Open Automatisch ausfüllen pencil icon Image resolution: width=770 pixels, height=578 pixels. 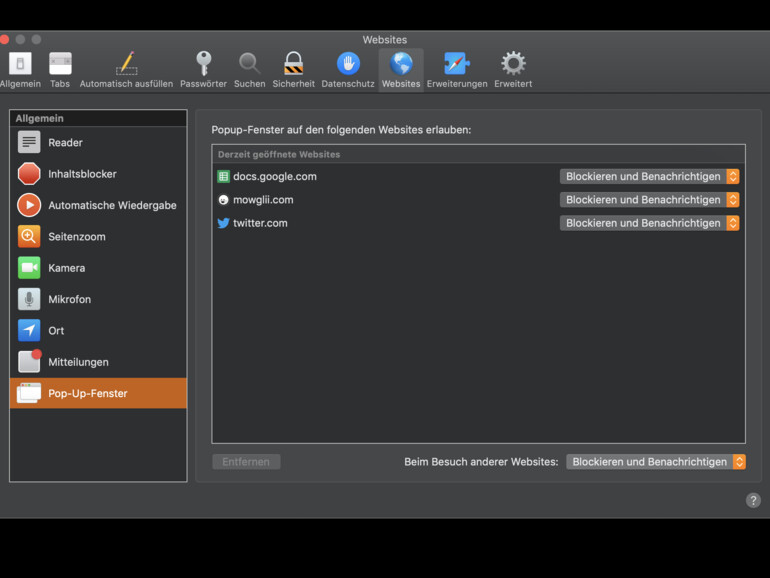point(126,63)
